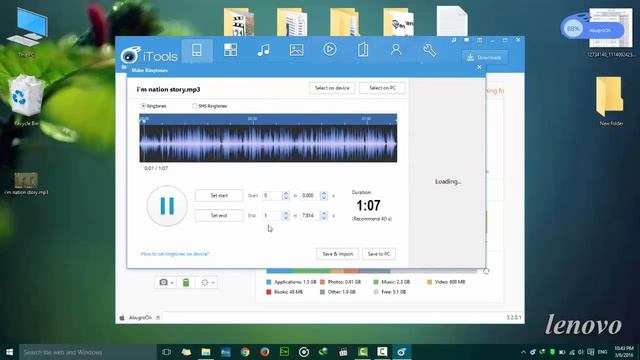Click the music note icon in iTools title bar
This screenshot has width=640, height=360.
(x=454, y=40)
